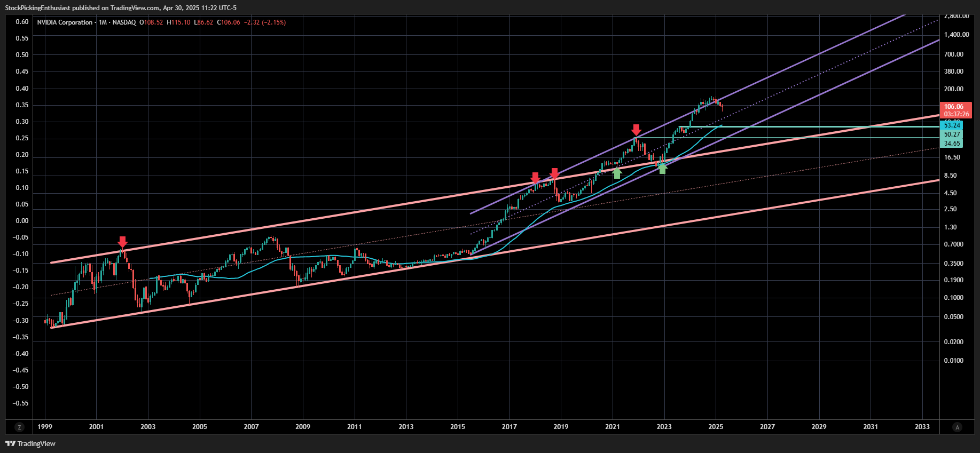Select the later red arrow of the 2018 pair
Viewport: 980px width, 453px height.
554,173
